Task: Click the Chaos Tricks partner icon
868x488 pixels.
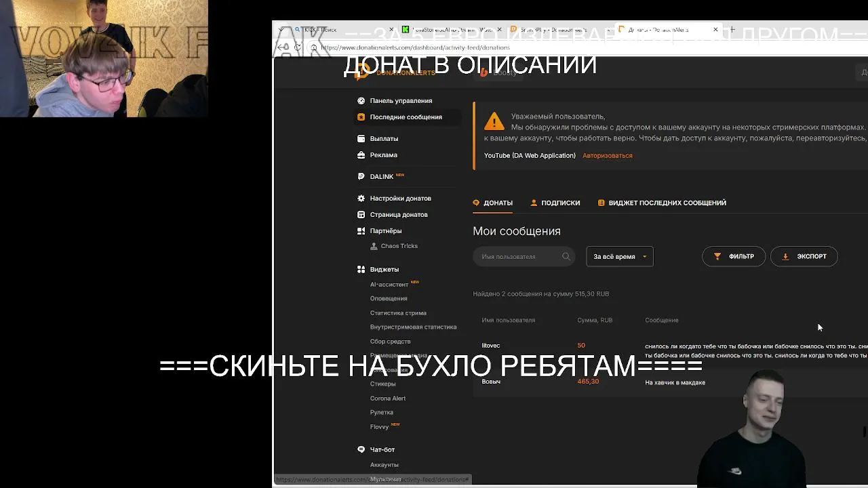Action: pyautogui.click(x=374, y=246)
